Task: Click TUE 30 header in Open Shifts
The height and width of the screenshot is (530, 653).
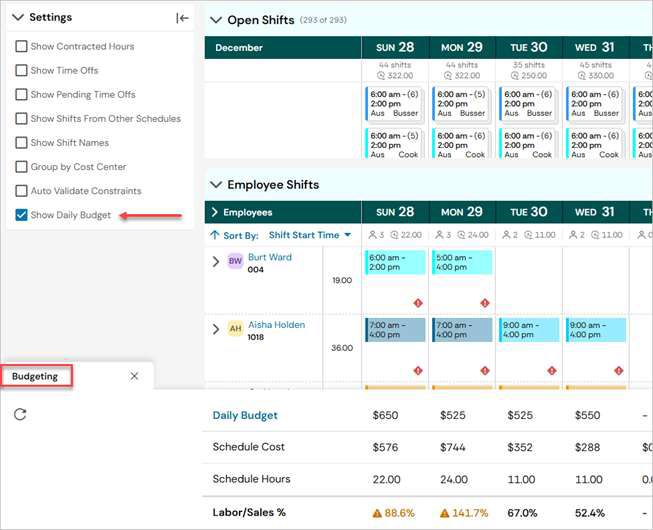Action: [529, 47]
